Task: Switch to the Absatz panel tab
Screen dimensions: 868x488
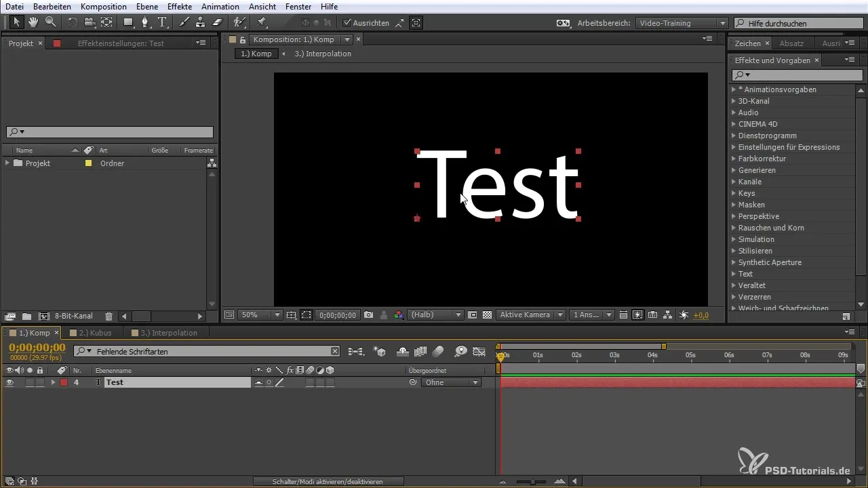Action: [791, 43]
